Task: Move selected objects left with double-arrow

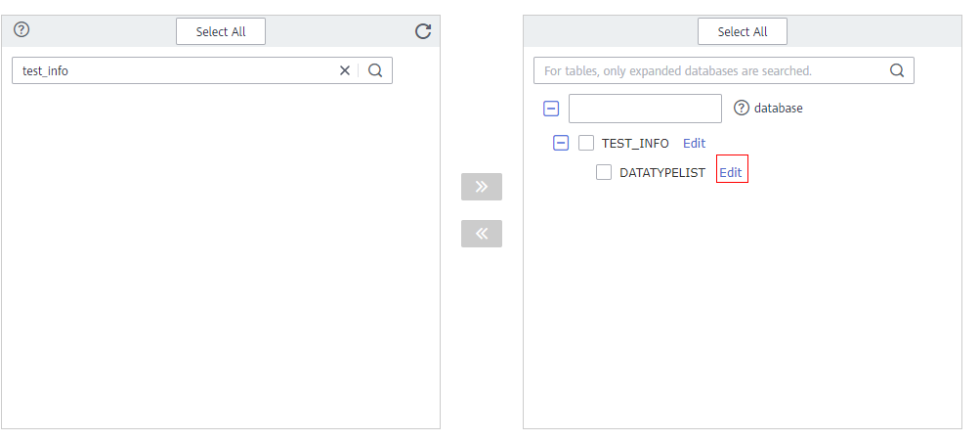Action: pyautogui.click(x=482, y=234)
